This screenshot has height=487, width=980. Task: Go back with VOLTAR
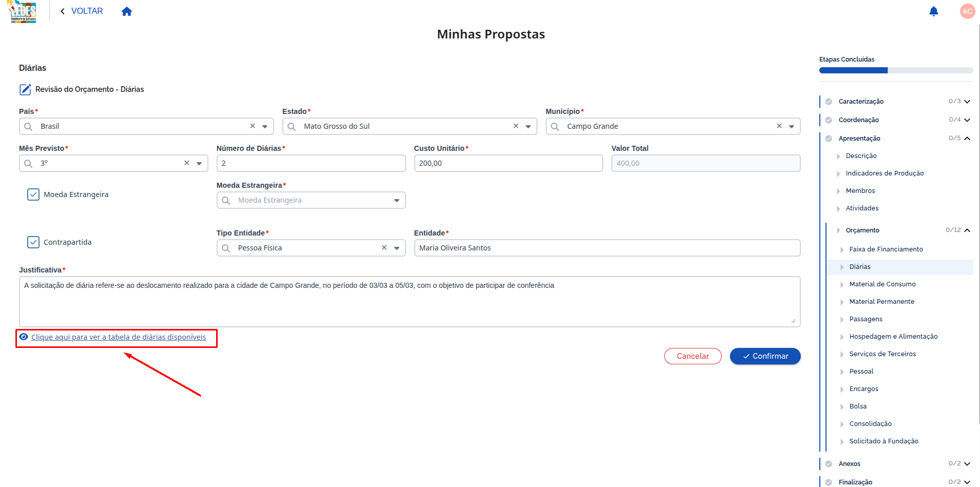[82, 11]
